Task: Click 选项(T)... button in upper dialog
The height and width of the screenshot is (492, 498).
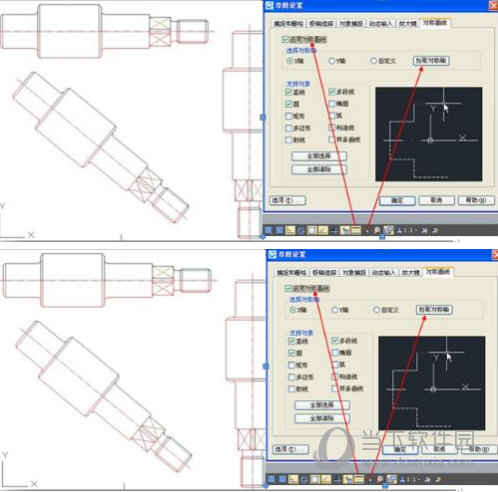Action: pyautogui.click(x=287, y=200)
